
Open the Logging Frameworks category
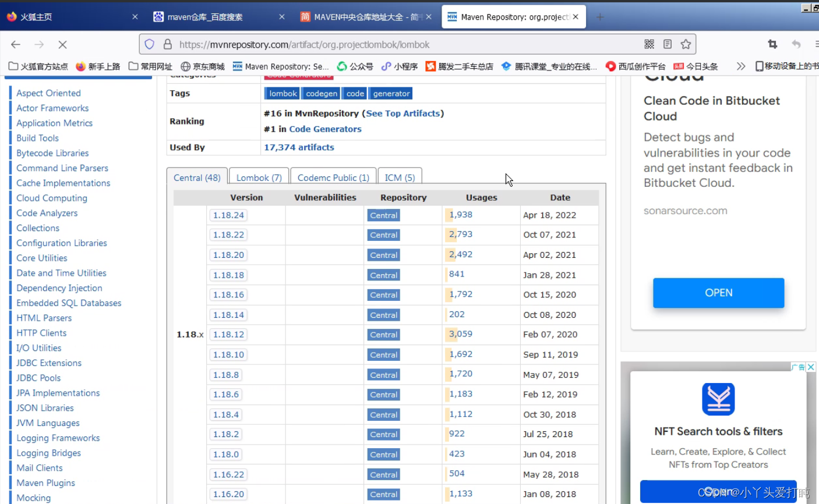point(58,438)
